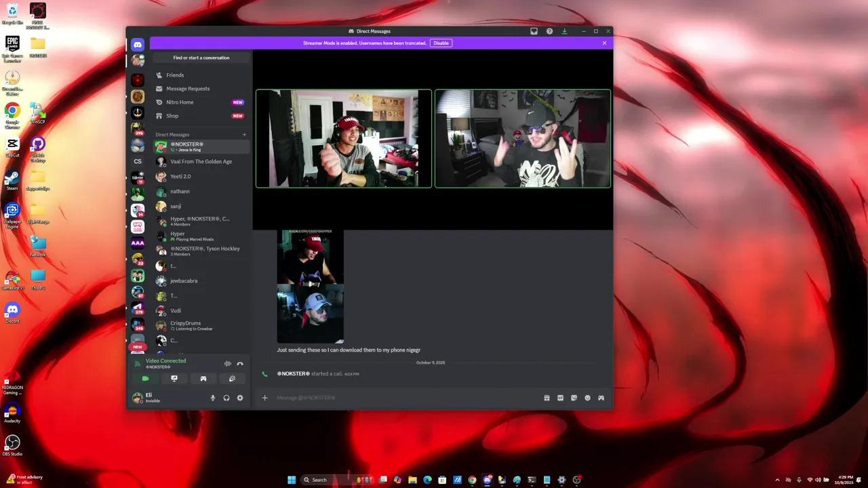
Task: Open Message Requests
Action: (x=201, y=89)
